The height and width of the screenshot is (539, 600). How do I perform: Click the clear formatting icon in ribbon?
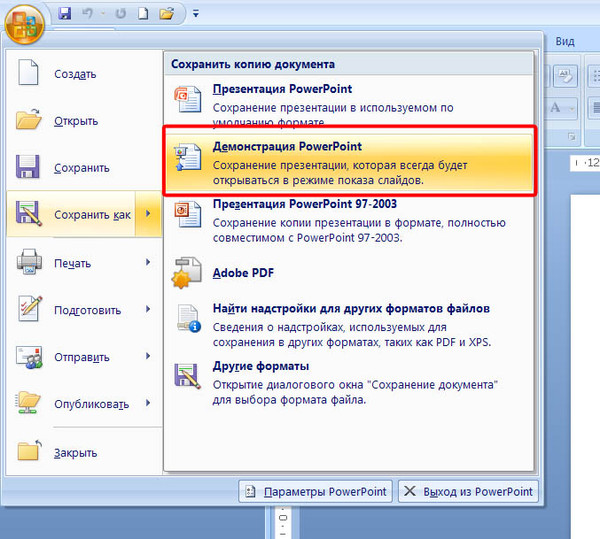coord(565,75)
